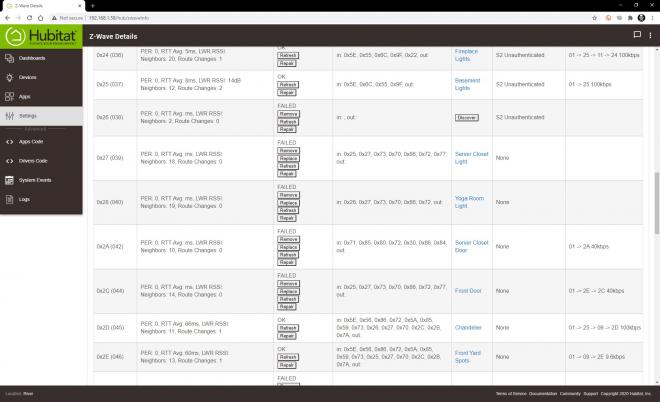Open the Fireplace Lights device link
Image resolution: width=660 pixels, height=402 pixels.
point(466,55)
